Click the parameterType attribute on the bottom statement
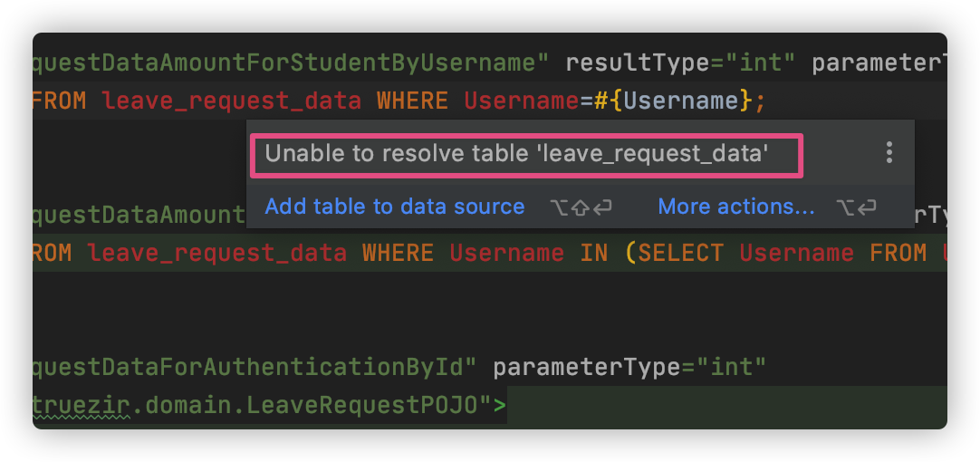 pos(587,368)
